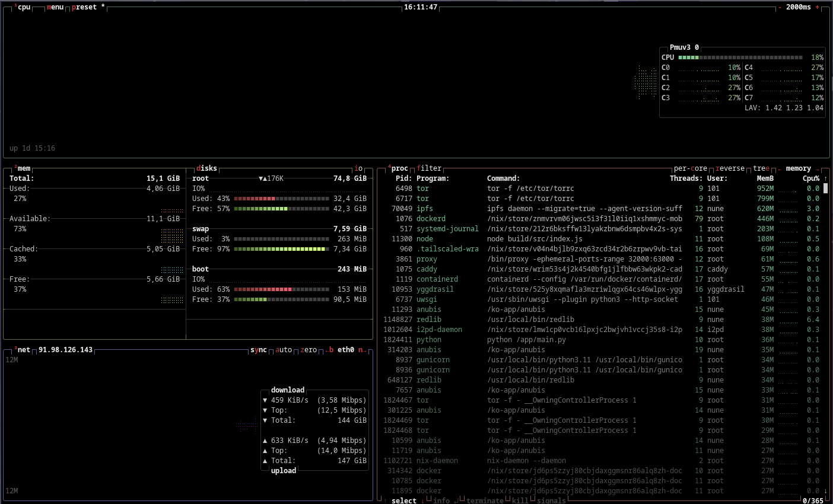Click the up arrow beside select

click(x=385, y=501)
